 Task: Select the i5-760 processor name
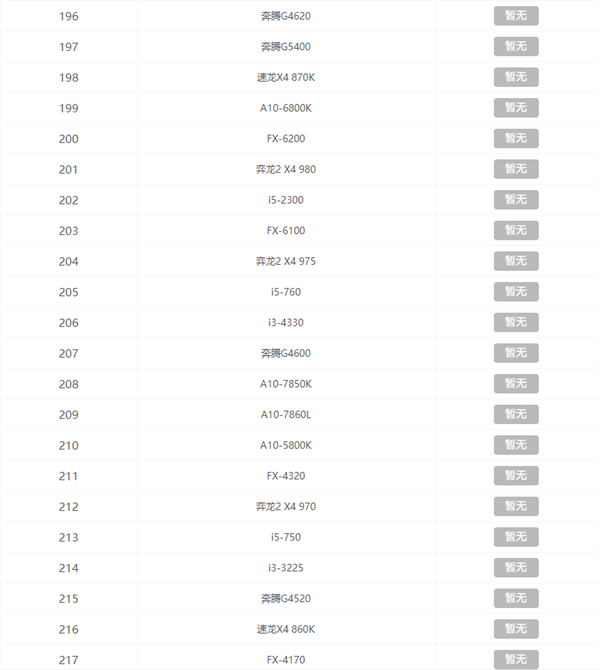coord(285,292)
